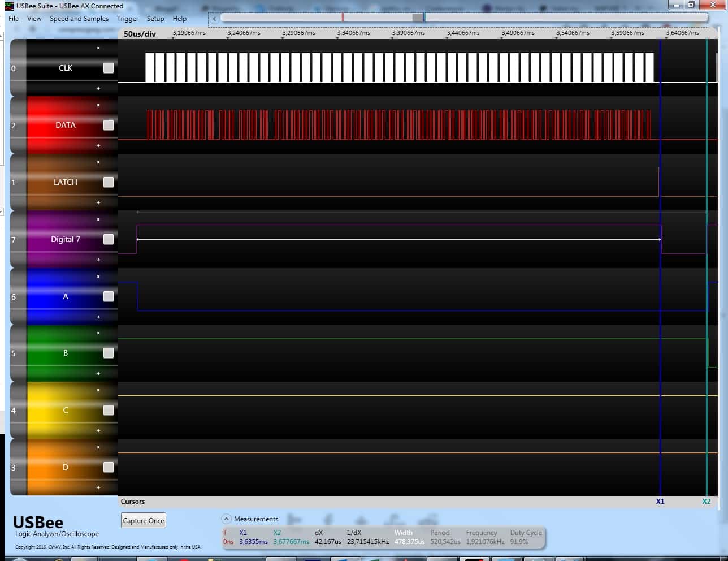Click the grey thumb in the overview scrollbar
728x561 pixels.
coord(418,18)
